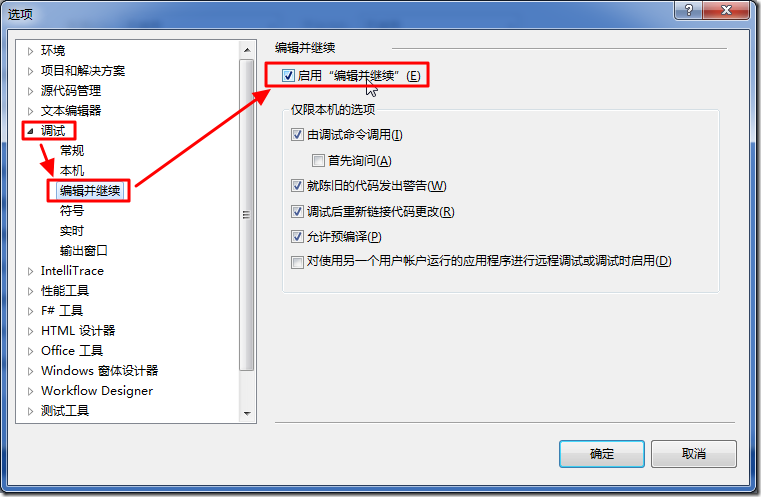Uncheck 由调试命令调用 option

[x=297, y=134]
